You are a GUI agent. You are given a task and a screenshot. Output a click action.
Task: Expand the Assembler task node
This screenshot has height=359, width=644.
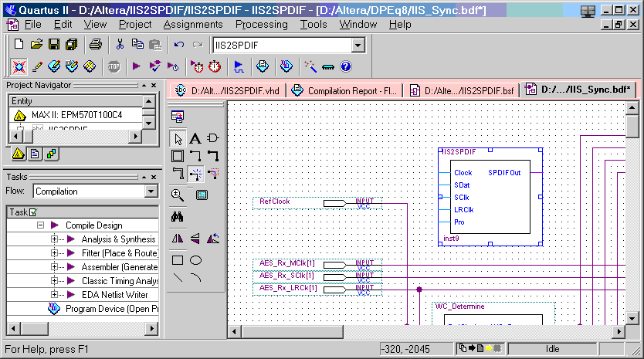(x=54, y=267)
